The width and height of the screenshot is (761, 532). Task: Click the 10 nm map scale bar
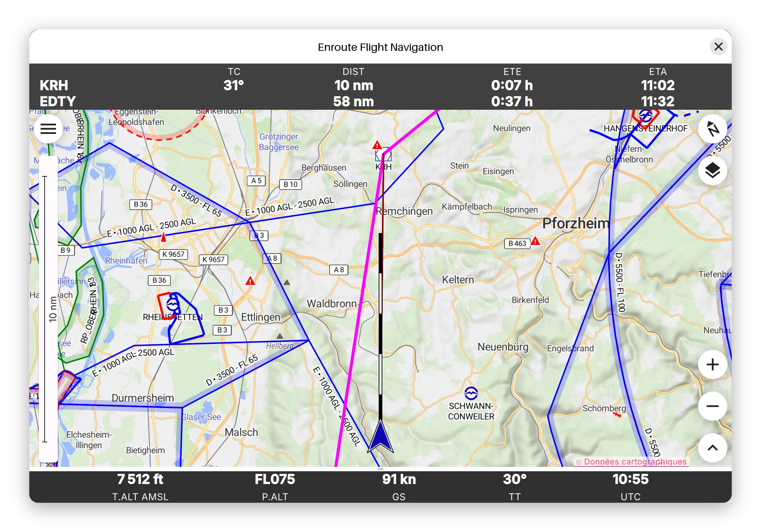[48, 309]
